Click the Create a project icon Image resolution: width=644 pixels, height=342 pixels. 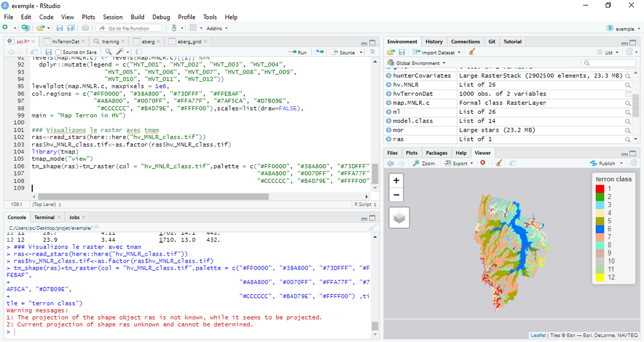tap(25, 28)
